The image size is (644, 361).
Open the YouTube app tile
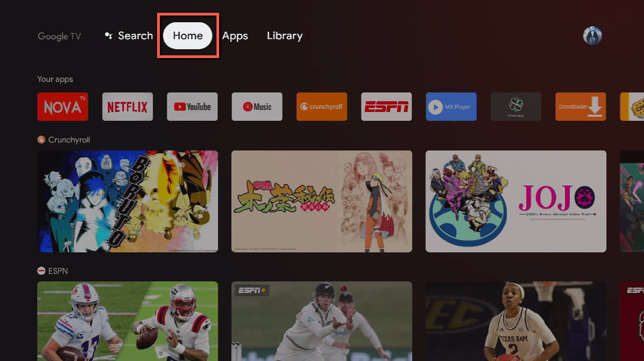click(x=192, y=107)
